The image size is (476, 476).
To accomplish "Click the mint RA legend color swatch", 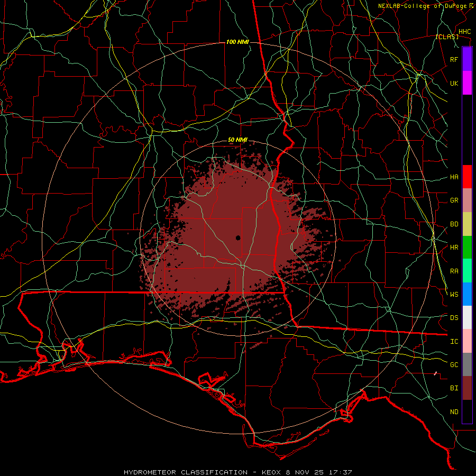I will [x=467, y=271].
